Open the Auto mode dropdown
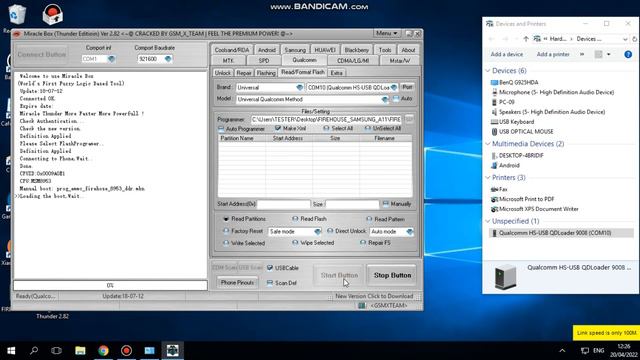Screen dimensions: 640x360 (x=409, y=231)
